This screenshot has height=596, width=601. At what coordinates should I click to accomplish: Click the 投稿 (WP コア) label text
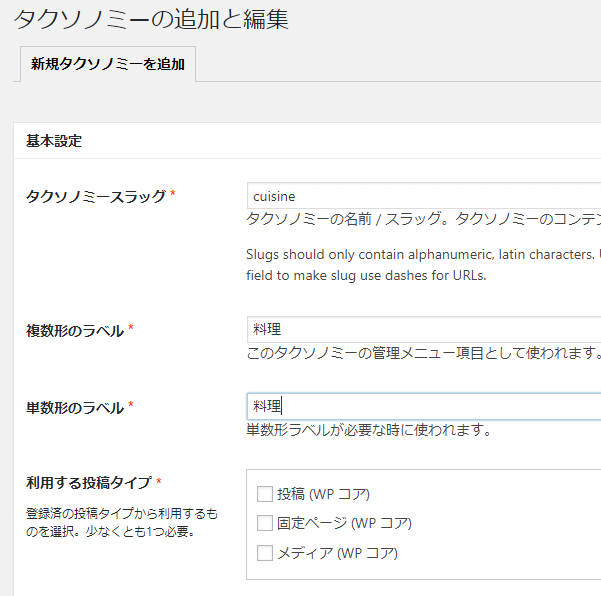click(x=323, y=493)
